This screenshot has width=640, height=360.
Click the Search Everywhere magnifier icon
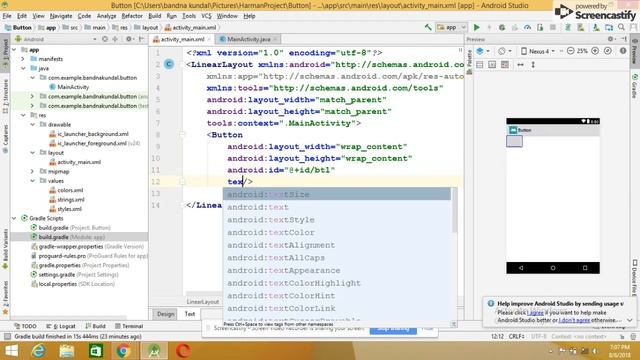coord(621,27)
